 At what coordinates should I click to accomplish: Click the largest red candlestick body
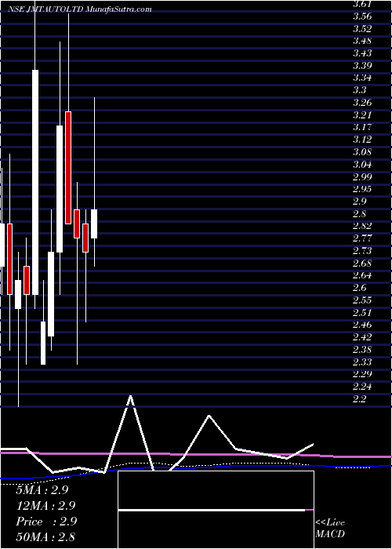pyautogui.click(x=68, y=168)
